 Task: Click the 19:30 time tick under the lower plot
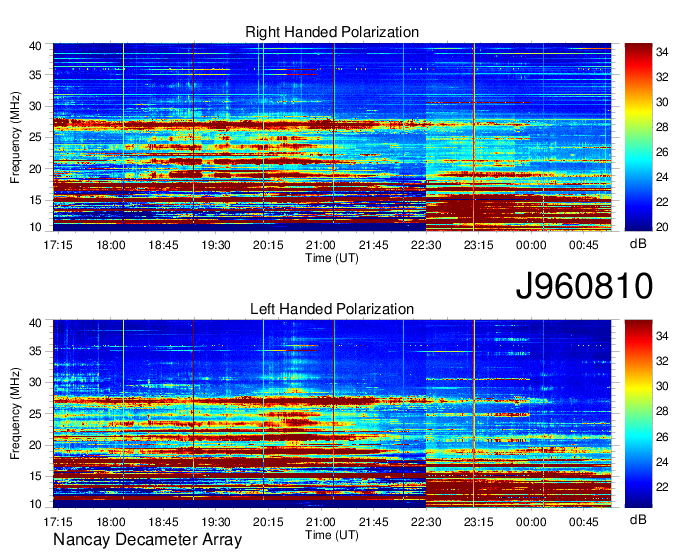click(216, 522)
